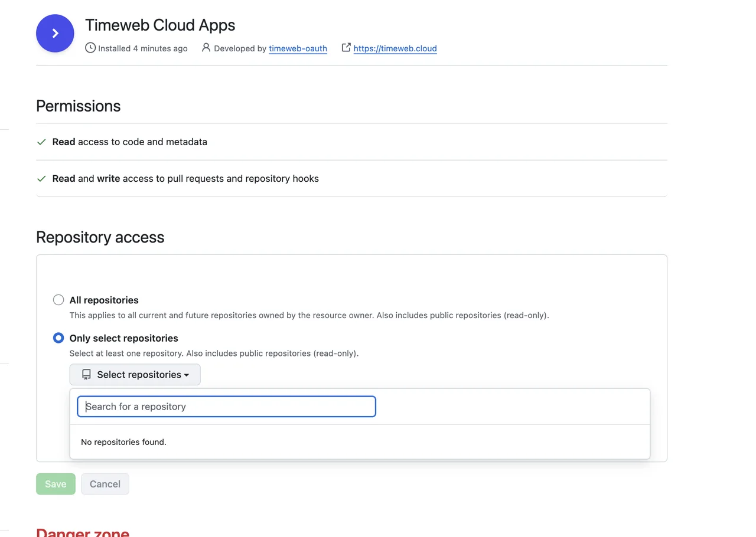Viewport: 756px width, 537px height.
Task: Click the external link icon near timeweb.cloud
Action: [346, 47]
